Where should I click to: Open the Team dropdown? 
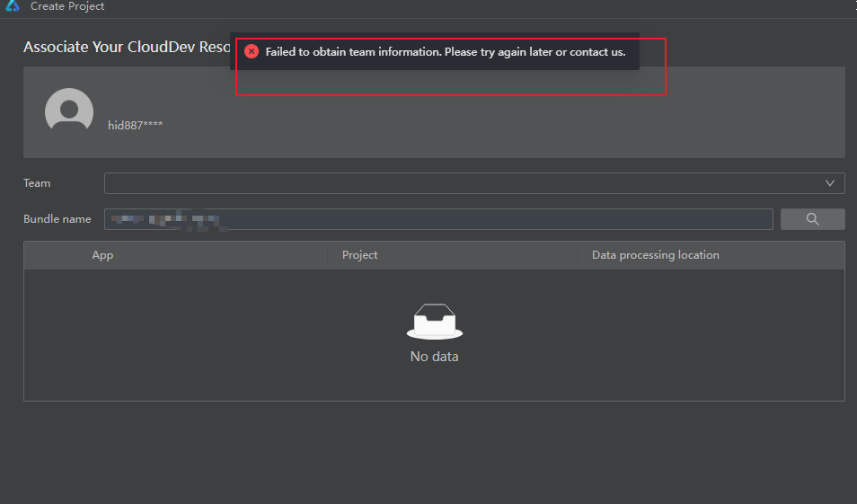click(x=474, y=183)
